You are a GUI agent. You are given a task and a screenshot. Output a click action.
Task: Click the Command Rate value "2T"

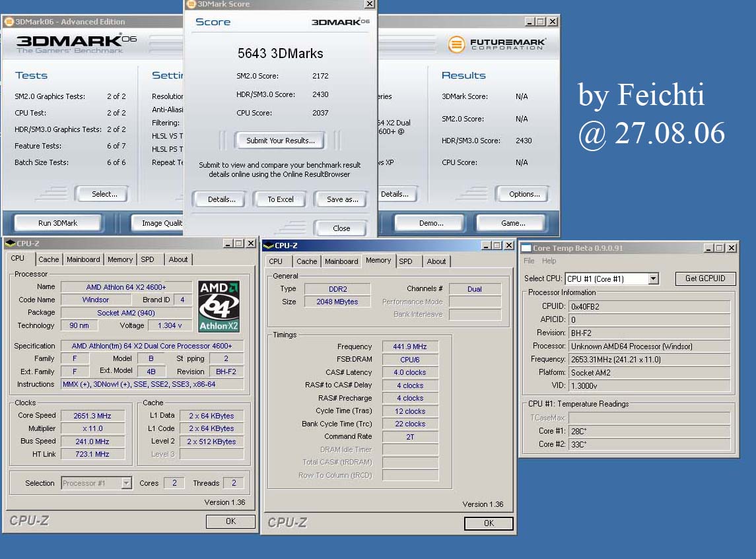tap(410, 437)
